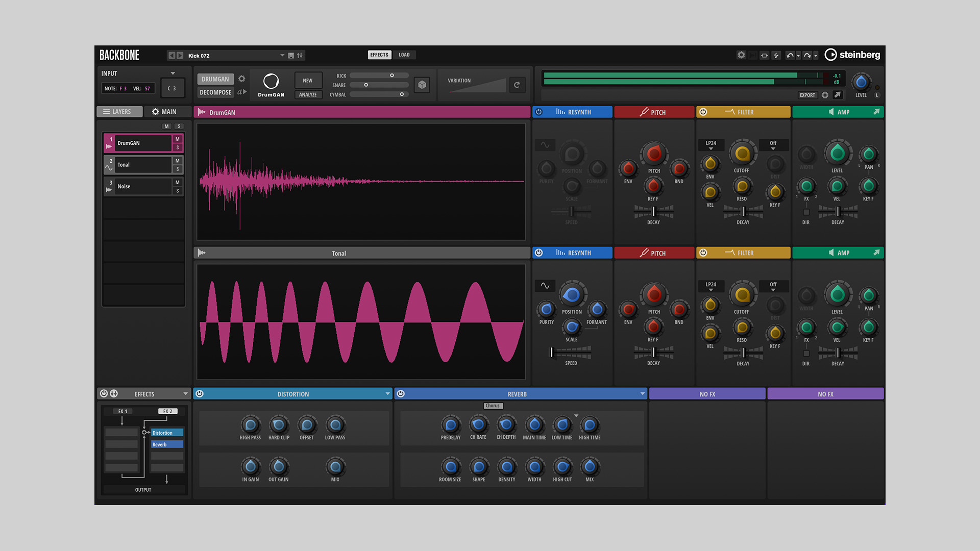The width and height of the screenshot is (980, 551).
Task: Load the next preset with the right arrow
Action: (x=180, y=55)
